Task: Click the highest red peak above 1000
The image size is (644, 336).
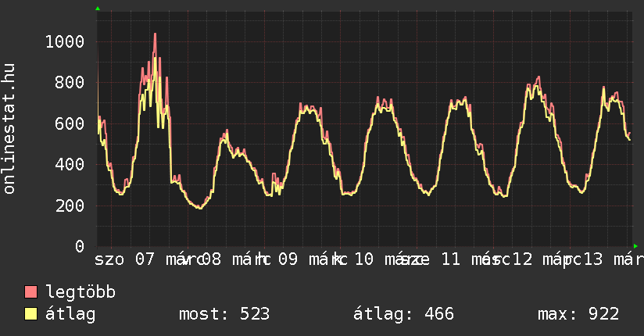Action: coord(155,34)
